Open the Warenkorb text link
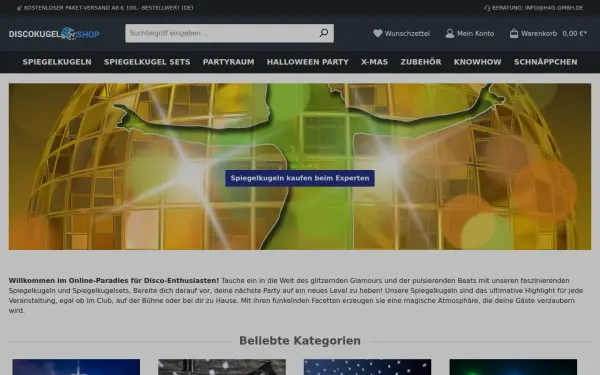This screenshot has height=375, width=600. [539, 34]
